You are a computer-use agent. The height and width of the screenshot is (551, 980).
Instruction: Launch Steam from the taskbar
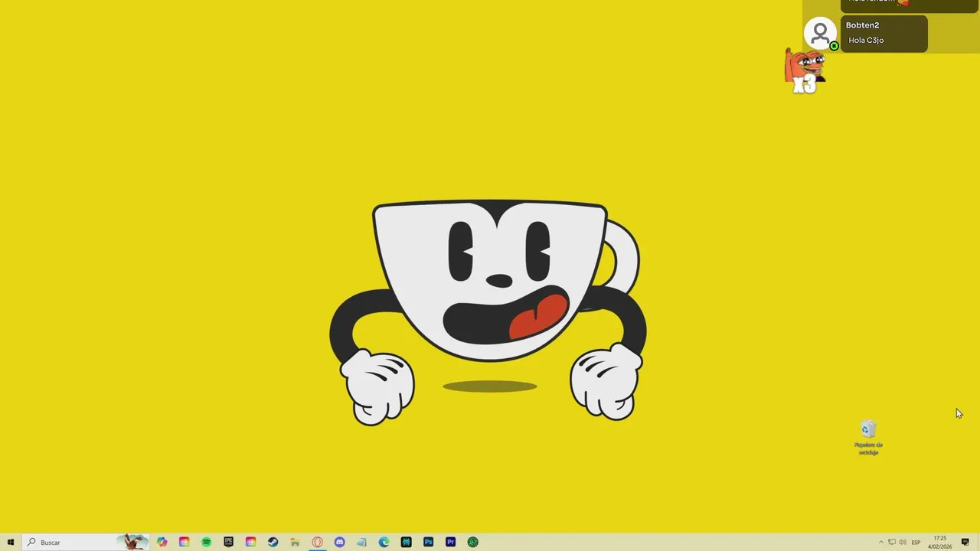coord(273,542)
